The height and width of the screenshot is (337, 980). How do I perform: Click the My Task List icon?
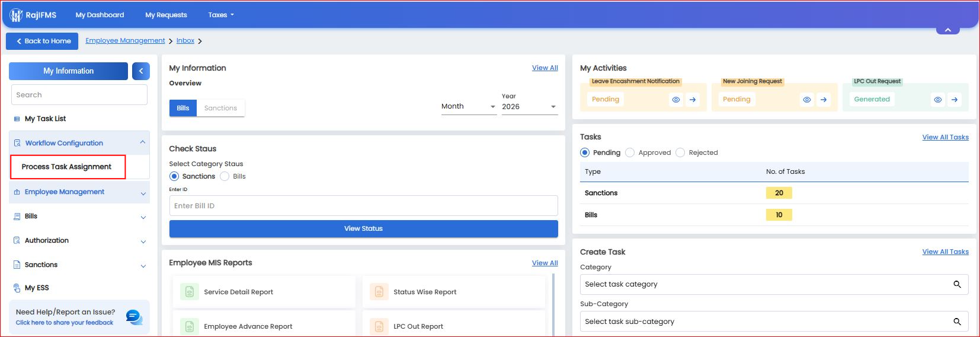(x=17, y=119)
